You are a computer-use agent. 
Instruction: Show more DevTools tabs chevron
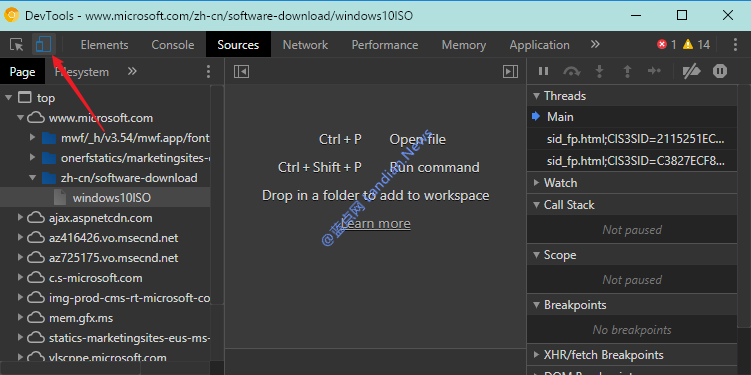click(x=595, y=45)
